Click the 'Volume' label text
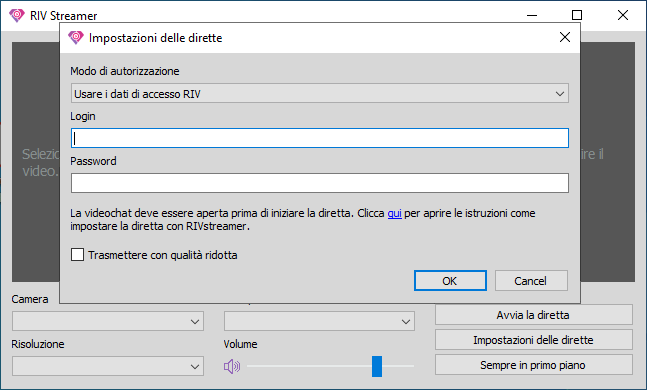Viewport: 647px width, 390px height. (x=240, y=344)
